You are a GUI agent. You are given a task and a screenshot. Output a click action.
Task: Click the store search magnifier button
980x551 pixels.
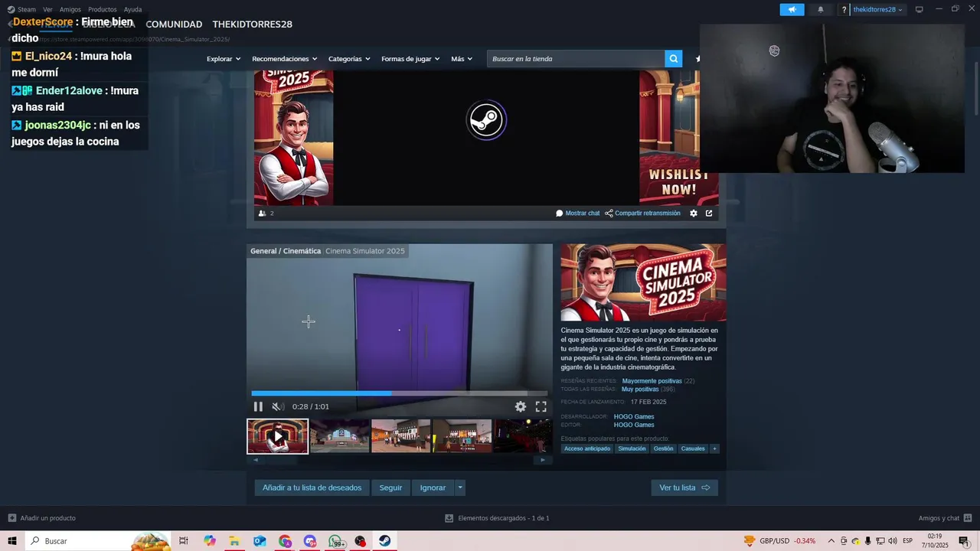click(673, 58)
